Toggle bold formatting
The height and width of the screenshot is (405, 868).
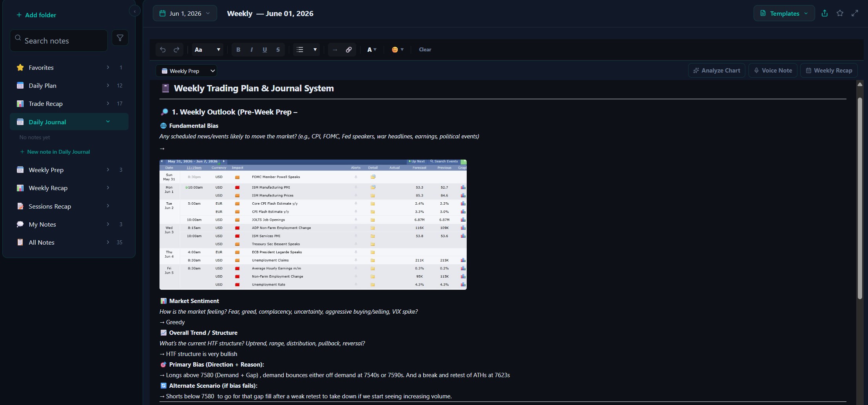click(238, 50)
